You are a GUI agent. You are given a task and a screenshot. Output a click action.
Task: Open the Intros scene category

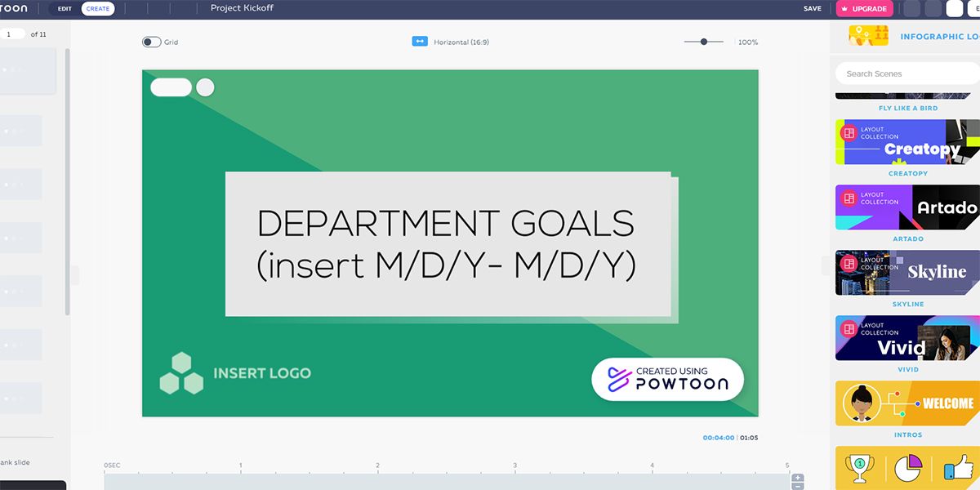point(907,403)
